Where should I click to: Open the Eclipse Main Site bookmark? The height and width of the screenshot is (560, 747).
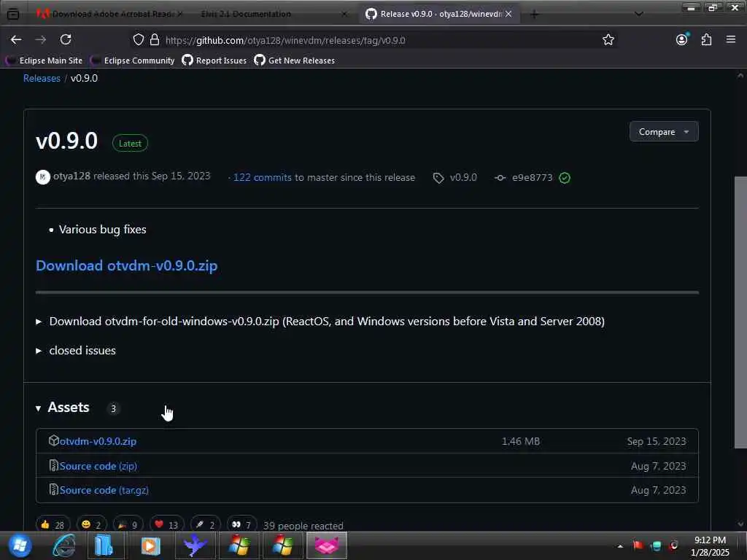pyautogui.click(x=44, y=61)
